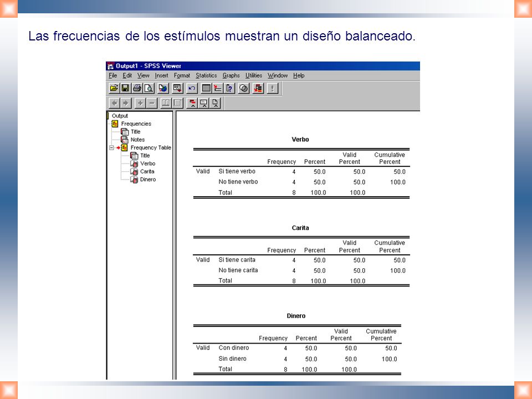Save the output with the floppy disk icon
This screenshot has width=532, height=399.
[x=125, y=88]
